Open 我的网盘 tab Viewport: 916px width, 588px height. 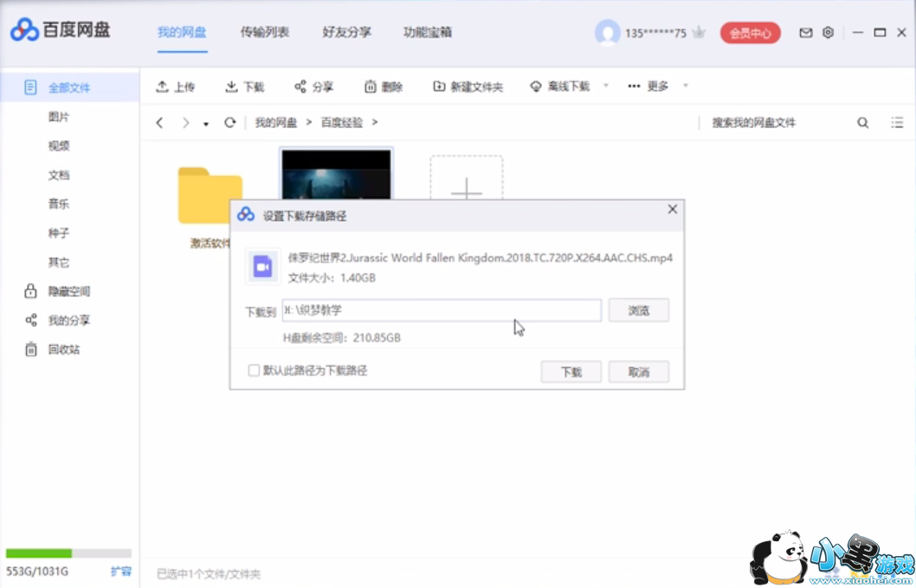(182, 32)
